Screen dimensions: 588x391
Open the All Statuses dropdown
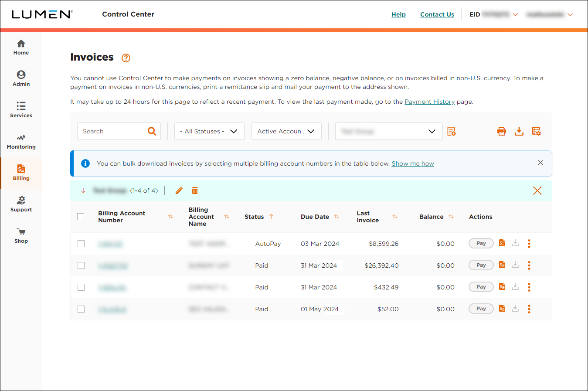coord(209,131)
